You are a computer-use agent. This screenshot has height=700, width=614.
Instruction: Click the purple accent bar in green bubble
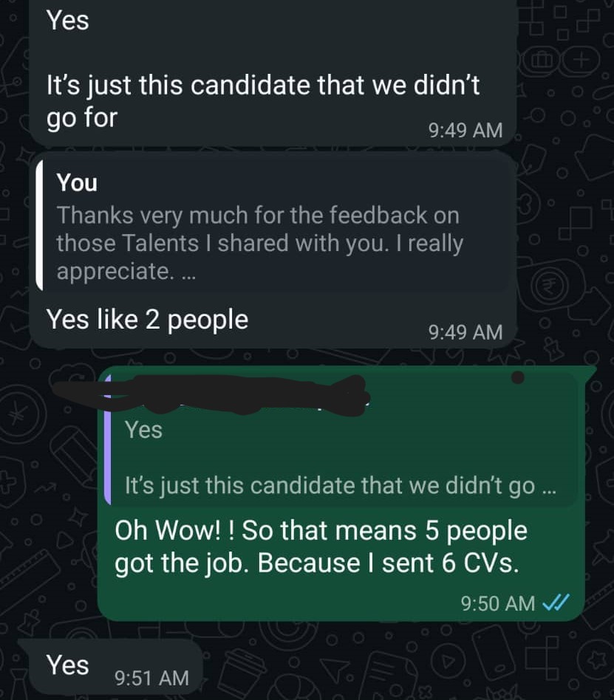(x=108, y=443)
